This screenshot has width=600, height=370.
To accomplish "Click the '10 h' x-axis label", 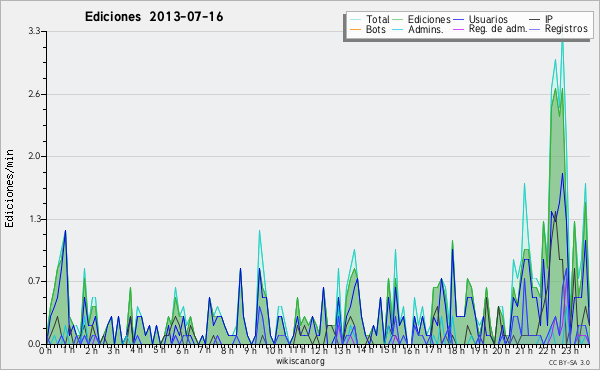I will coord(274,350).
